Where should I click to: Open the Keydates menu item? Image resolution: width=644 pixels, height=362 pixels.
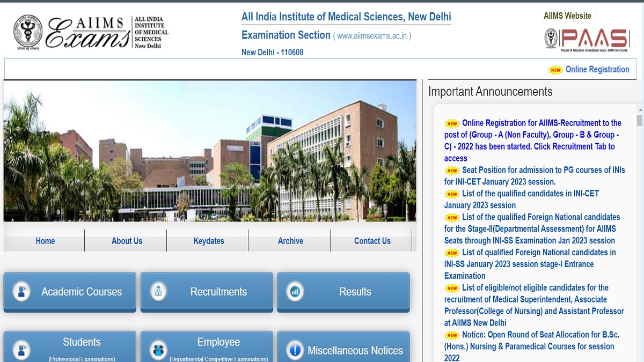point(209,241)
